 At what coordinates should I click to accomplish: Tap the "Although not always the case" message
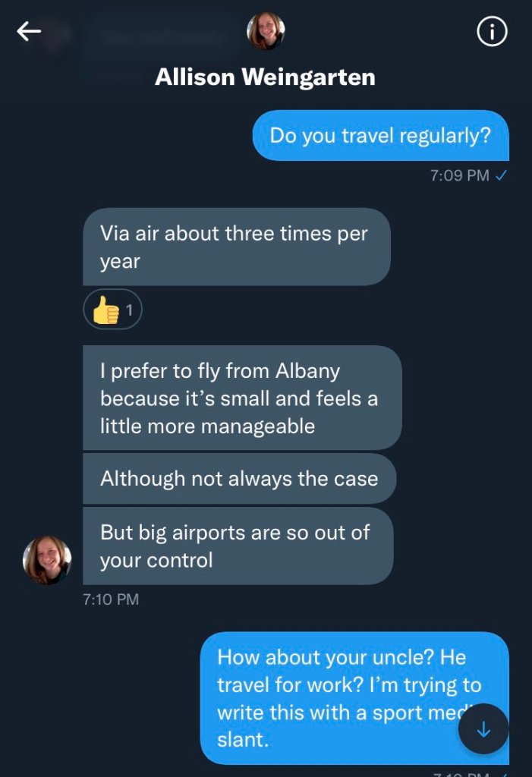point(239,479)
